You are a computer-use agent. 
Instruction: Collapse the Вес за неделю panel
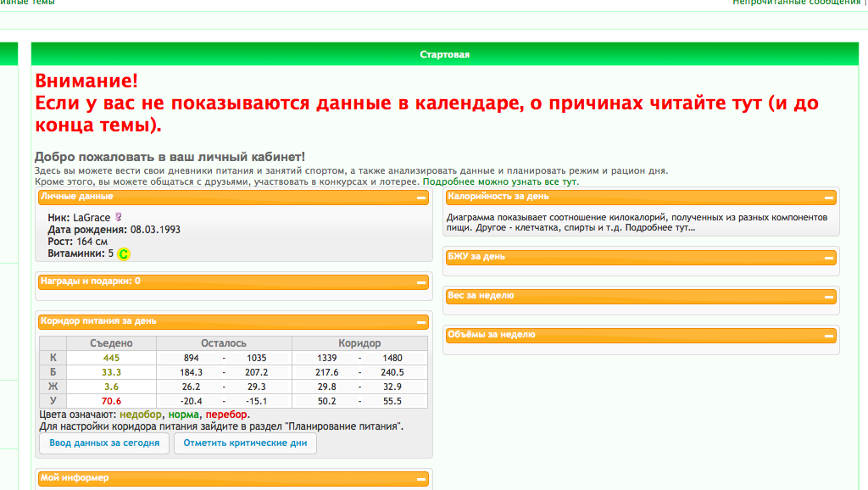(829, 297)
